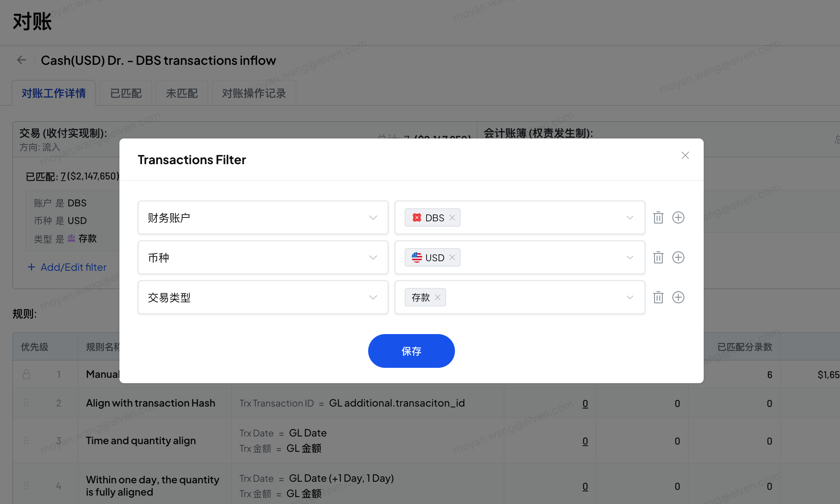This screenshot has width=840, height=504.
Task: Switch to the 未匹配 tab
Action: click(x=182, y=93)
